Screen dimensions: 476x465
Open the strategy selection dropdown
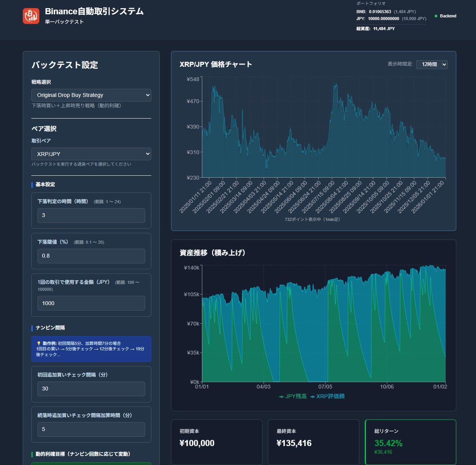coord(91,95)
